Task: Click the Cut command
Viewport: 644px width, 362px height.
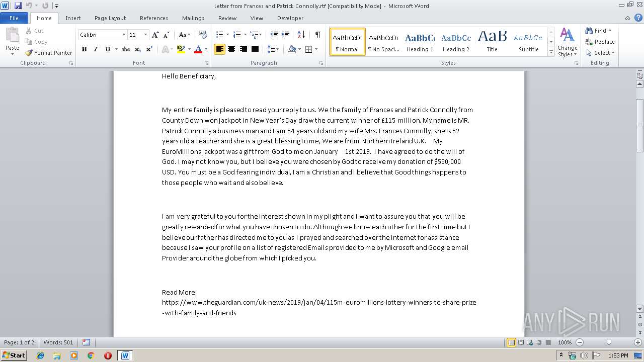Action: (x=35, y=31)
